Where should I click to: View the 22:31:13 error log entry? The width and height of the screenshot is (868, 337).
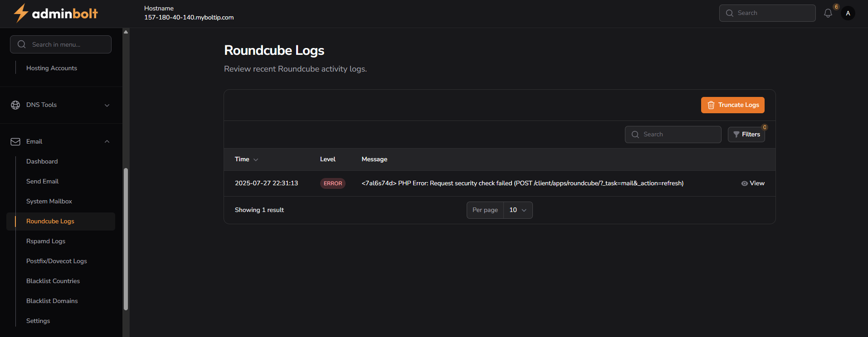[753, 183]
